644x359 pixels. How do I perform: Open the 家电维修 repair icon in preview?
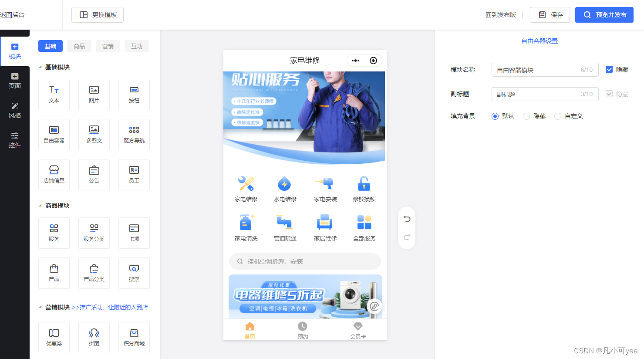(246, 189)
